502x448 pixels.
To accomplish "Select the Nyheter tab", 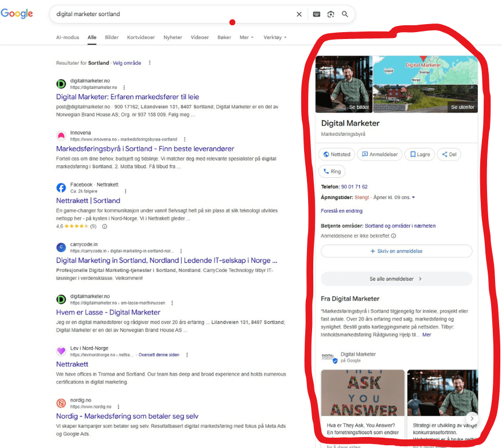I will click(173, 37).
